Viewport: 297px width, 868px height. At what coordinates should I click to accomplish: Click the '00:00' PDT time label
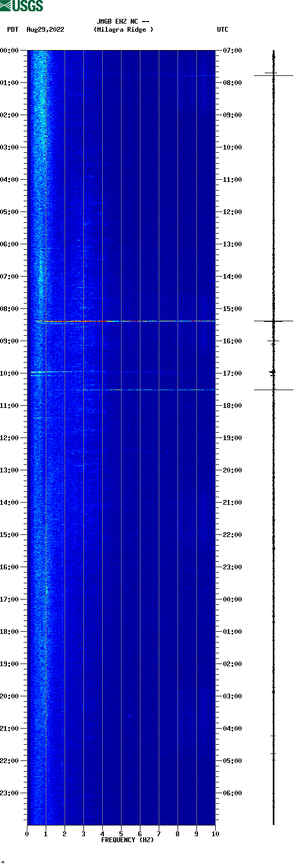click(x=10, y=51)
